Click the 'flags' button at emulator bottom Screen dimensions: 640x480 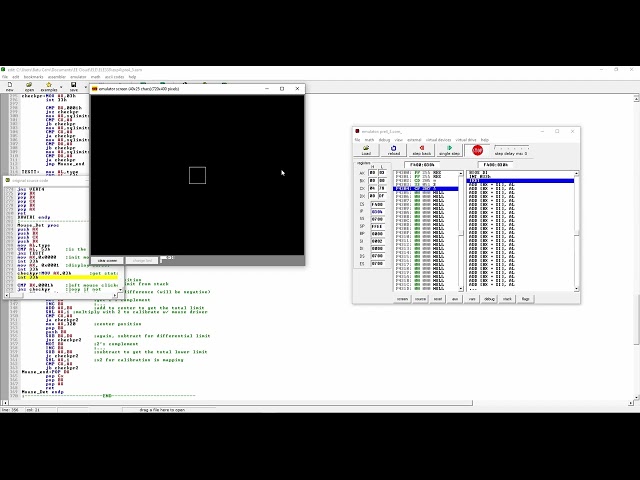525,299
